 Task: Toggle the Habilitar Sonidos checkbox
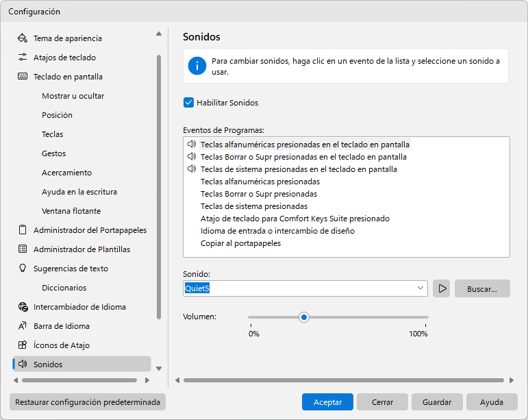[188, 102]
